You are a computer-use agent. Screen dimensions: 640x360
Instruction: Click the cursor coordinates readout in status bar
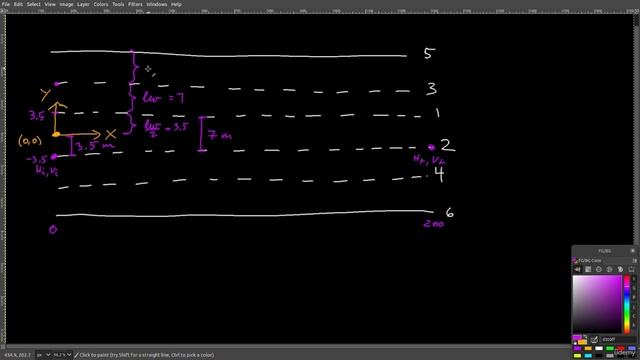tap(17, 355)
